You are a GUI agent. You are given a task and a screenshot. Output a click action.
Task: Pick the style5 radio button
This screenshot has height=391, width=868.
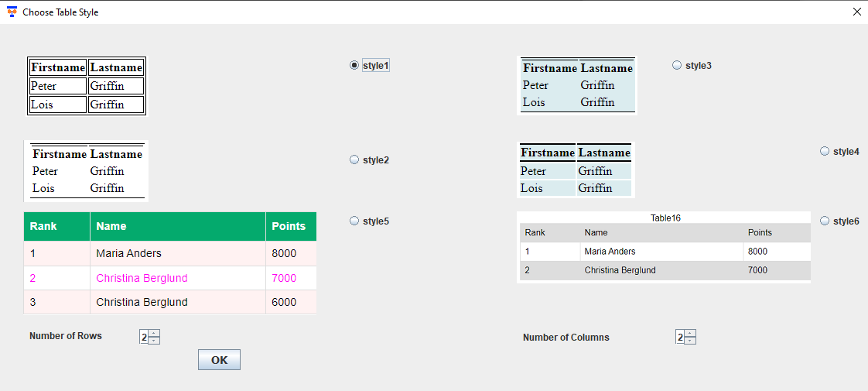point(354,221)
